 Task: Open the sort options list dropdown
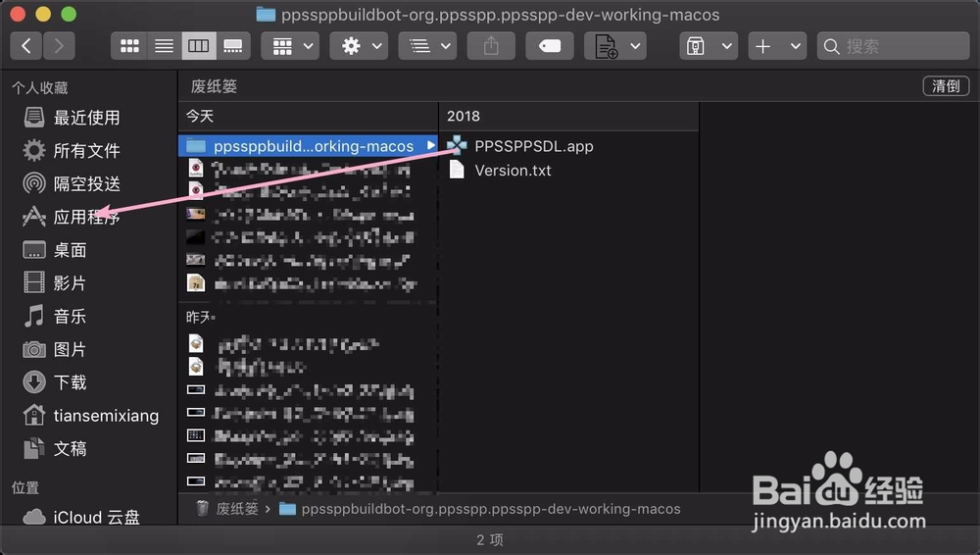[x=427, y=46]
